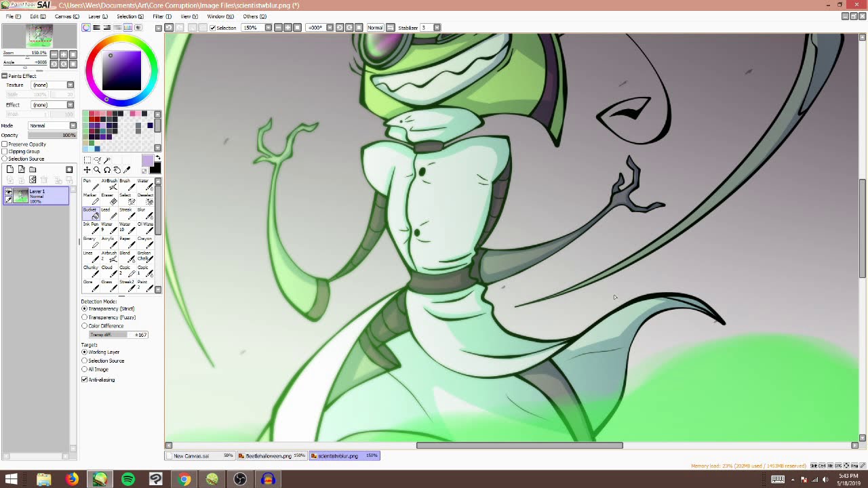The image size is (868, 488).
Task: Click the navigator canvas thumbnail
Action: click(39, 36)
